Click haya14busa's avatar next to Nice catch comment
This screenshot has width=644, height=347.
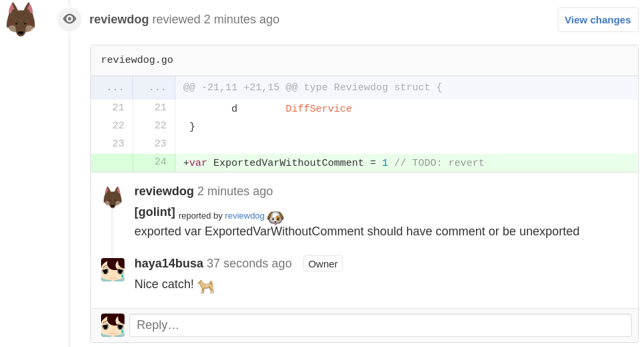[x=112, y=269]
